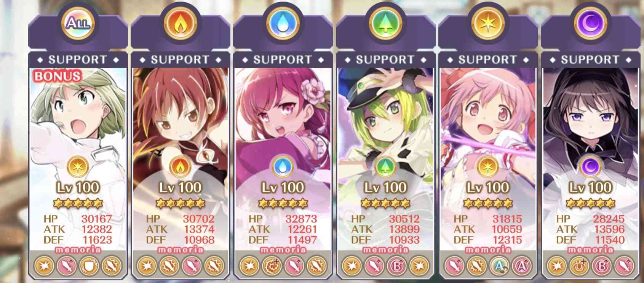644x283 pixels.
Task: Select the Forest tree attribute filter icon
Action: tap(385, 24)
